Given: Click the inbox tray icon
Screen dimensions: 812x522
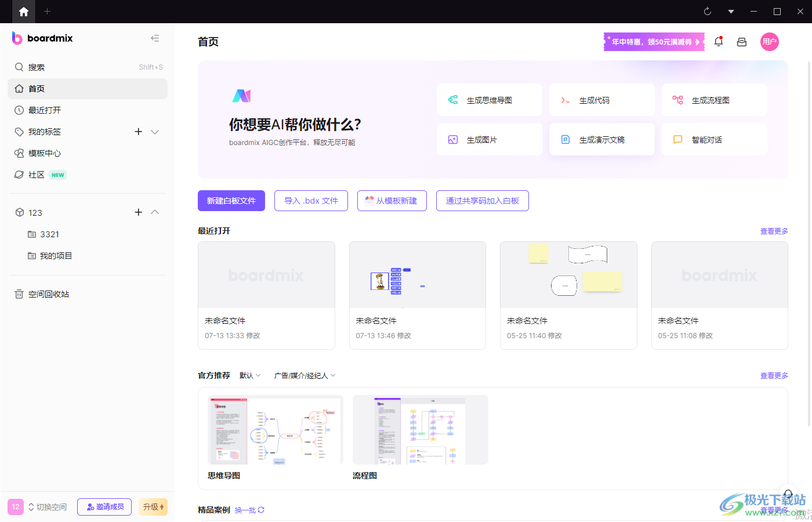Looking at the screenshot, I should (742, 42).
